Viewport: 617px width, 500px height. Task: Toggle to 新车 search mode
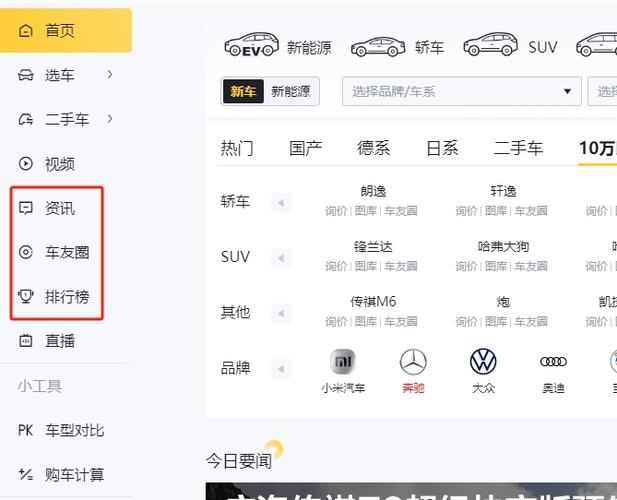(243, 91)
